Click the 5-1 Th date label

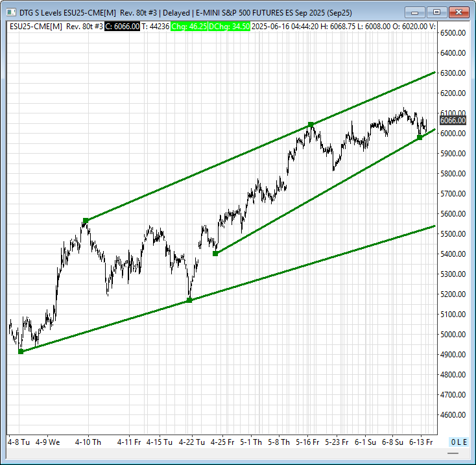(x=251, y=442)
